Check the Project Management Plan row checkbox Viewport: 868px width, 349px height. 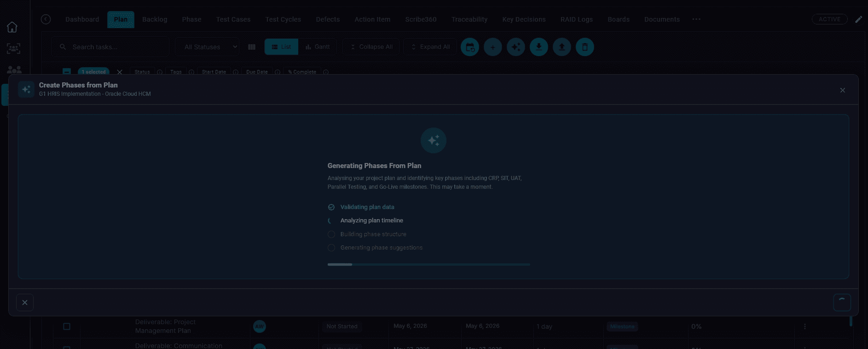point(67,326)
